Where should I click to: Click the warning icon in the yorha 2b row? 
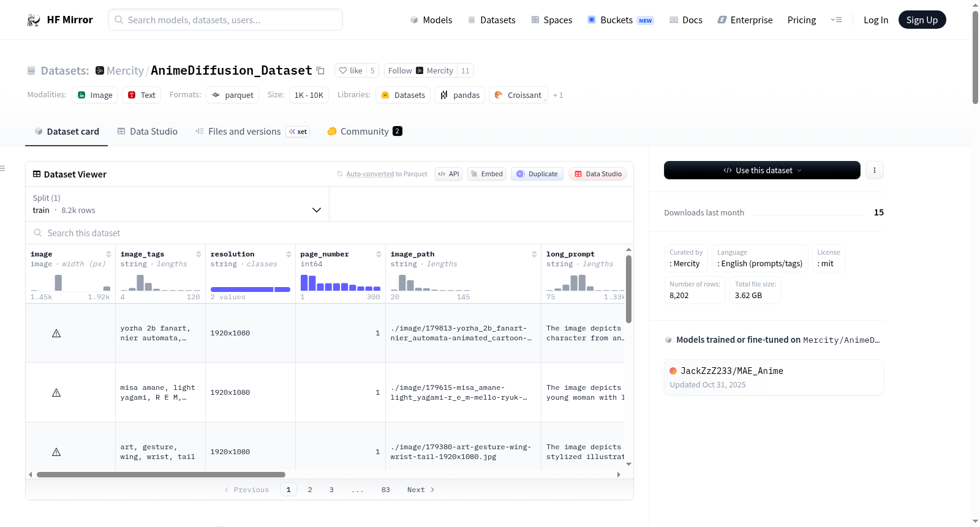(x=56, y=334)
